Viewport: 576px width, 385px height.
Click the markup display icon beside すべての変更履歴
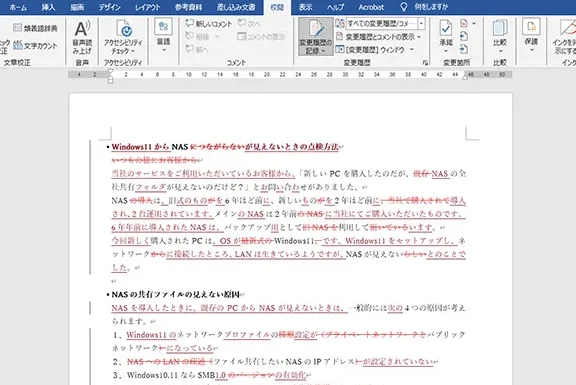pos(340,24)
